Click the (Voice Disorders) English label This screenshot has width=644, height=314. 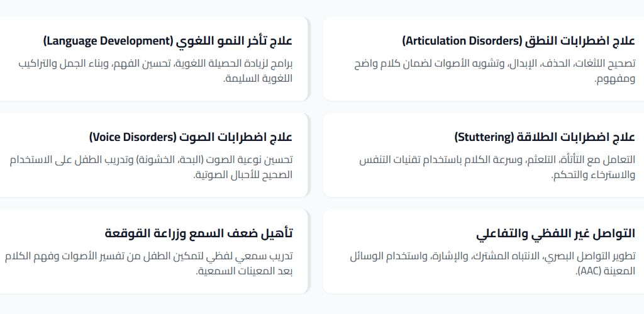[131, 137]
